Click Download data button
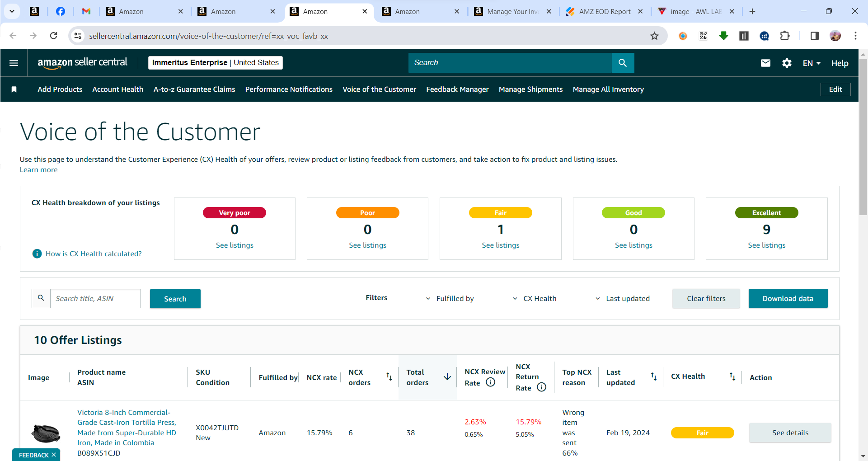Screen dimensions: 868x461 (x=788, y=298)
